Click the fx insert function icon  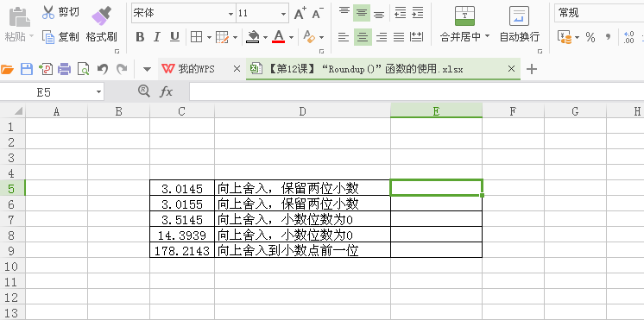(x=166, y=91)
